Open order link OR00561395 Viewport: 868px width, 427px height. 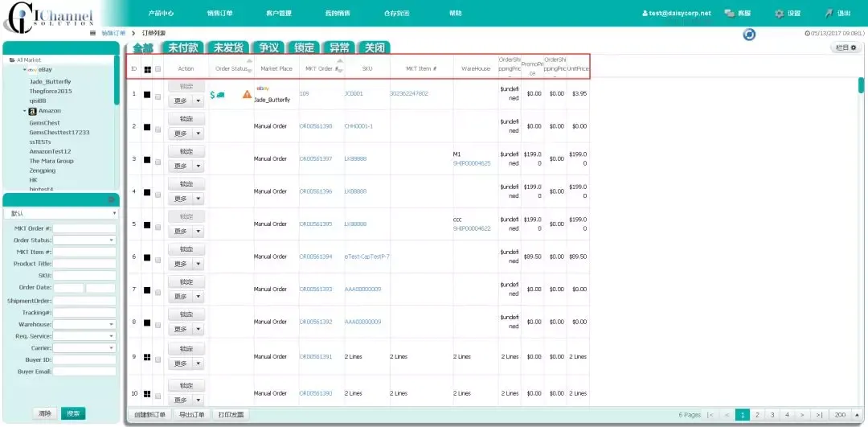point(316,224)
